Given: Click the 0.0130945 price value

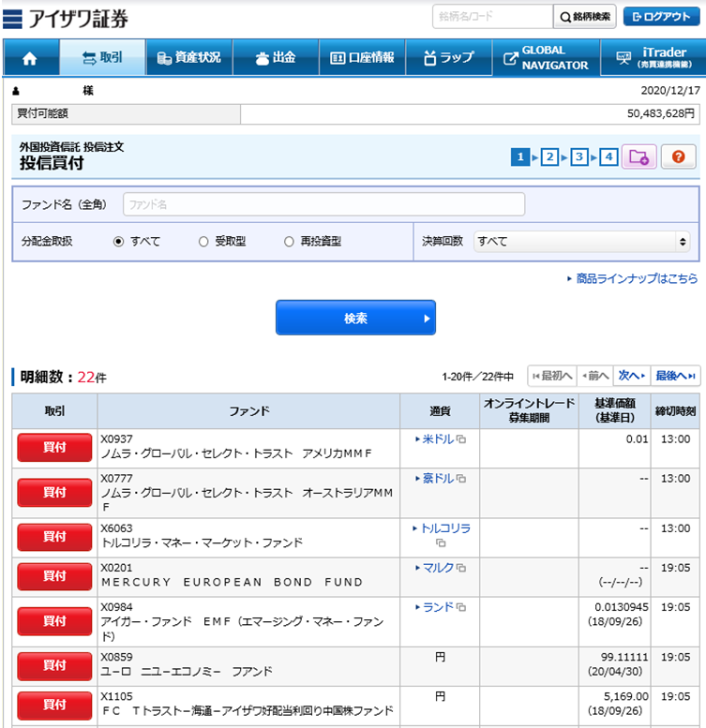Looking at the screenshot, I should coord(621,607).
